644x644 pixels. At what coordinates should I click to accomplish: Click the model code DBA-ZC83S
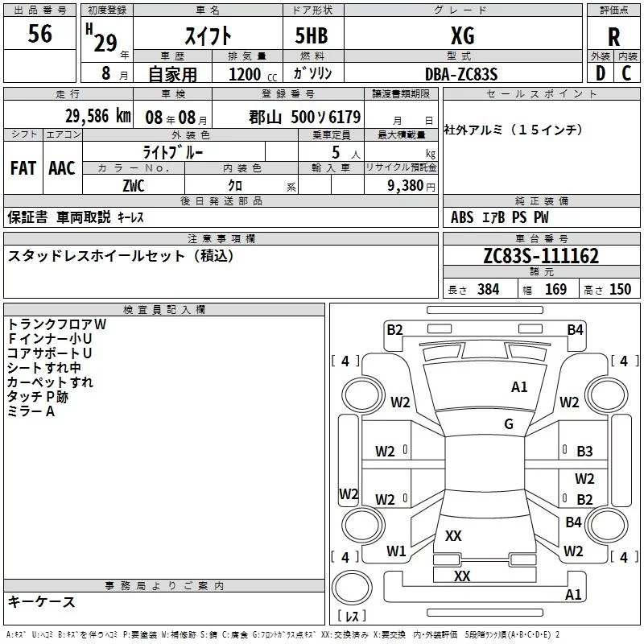(461, 74)
